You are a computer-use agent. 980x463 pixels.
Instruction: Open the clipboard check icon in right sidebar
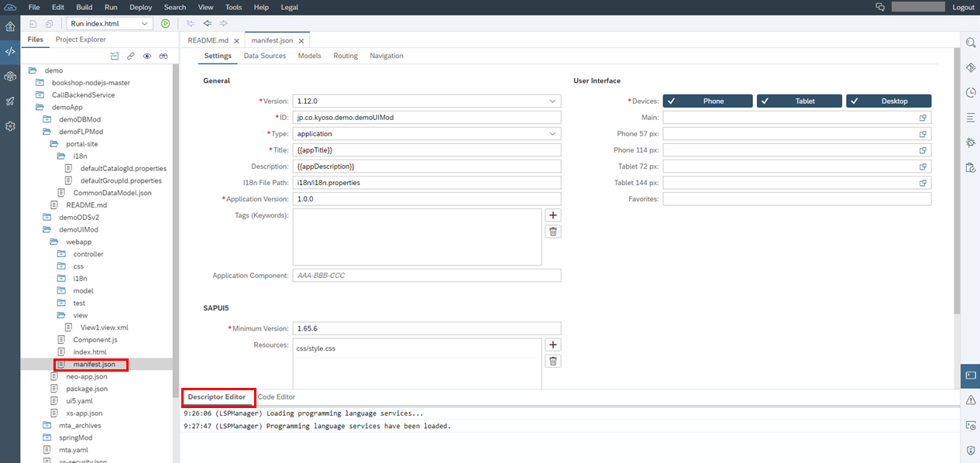coord(970,167)
